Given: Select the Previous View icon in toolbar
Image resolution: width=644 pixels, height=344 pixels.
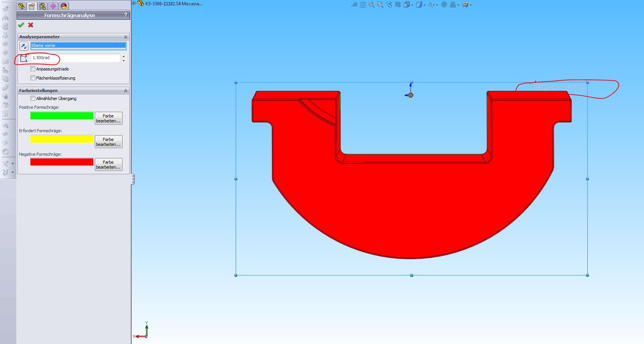Looking at the screenshot, I should [x=389, y=5].
